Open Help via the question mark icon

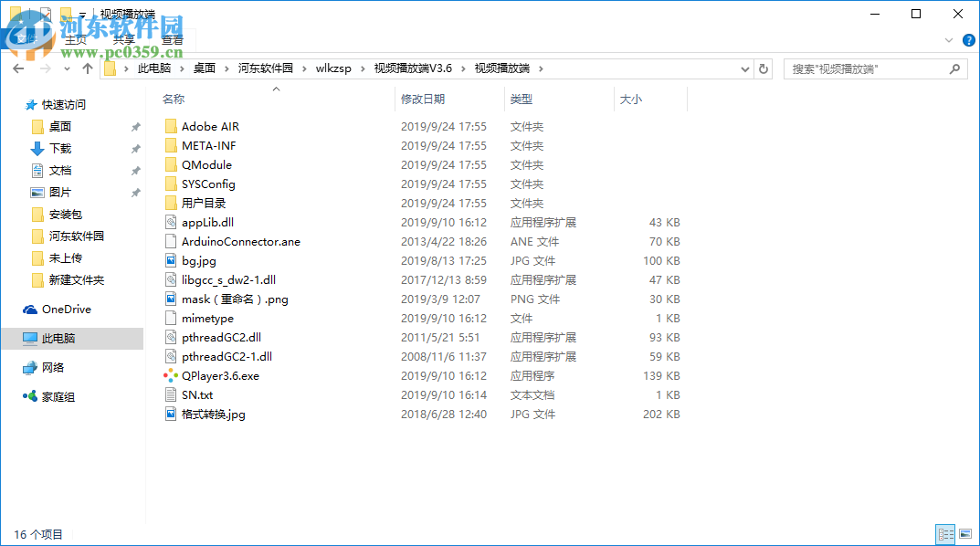tap(969, 40)
